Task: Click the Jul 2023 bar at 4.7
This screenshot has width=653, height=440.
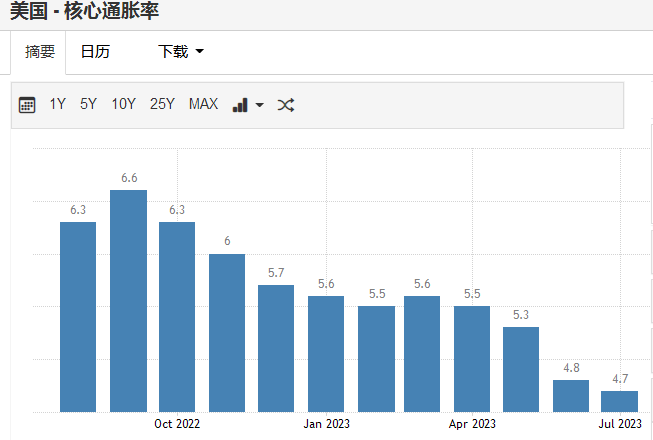Action: click(620, 400)
